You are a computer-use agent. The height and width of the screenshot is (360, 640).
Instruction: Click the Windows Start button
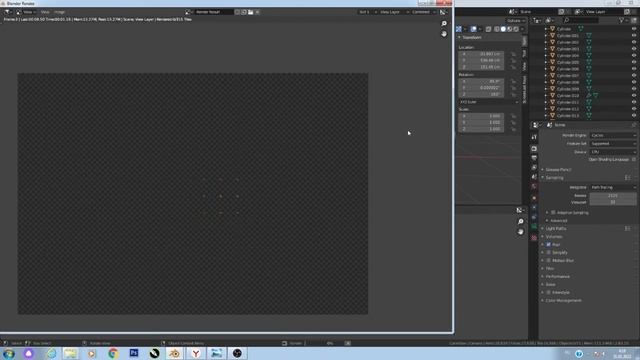click(x=9, y=353)
